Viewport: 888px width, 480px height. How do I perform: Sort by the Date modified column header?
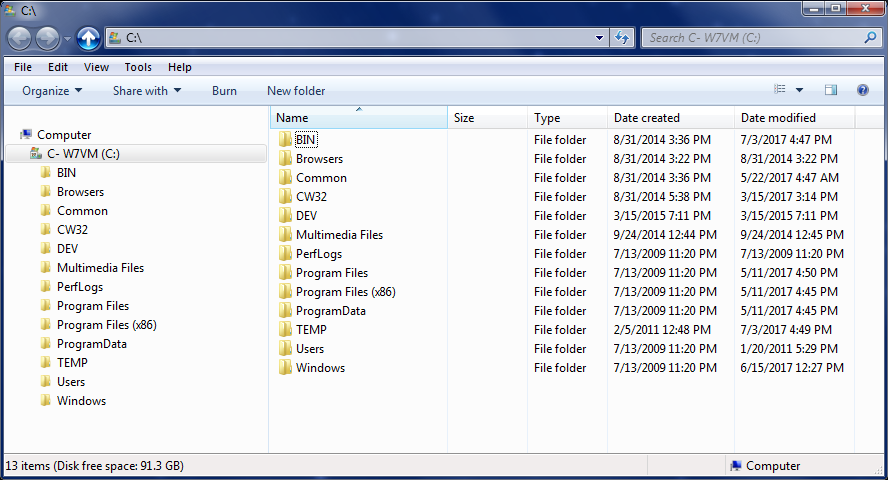(778, 118)
